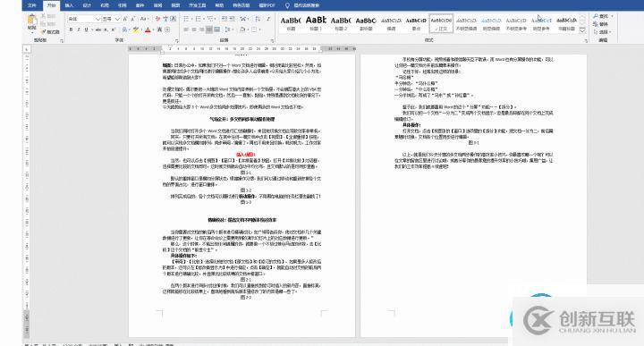Image resolution: width=644 pixels, height=346 pixels.
Task: Click the numbered list icon
Action: [199, 19]
